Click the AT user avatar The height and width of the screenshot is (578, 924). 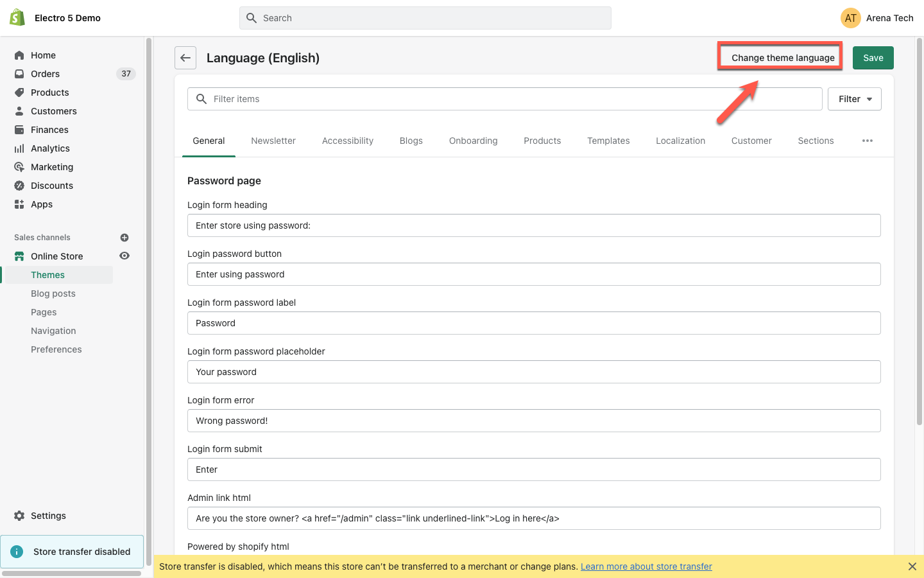[851, 18]
